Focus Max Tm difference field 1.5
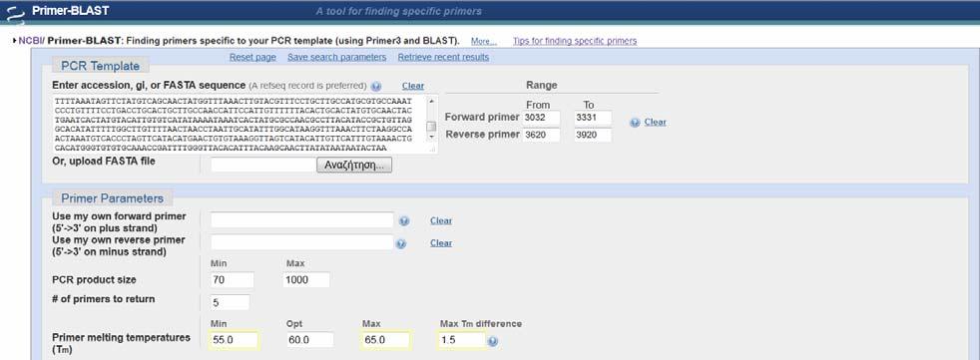Image resolution: width=980 pixels, height=360 pixels. [462, 341]
